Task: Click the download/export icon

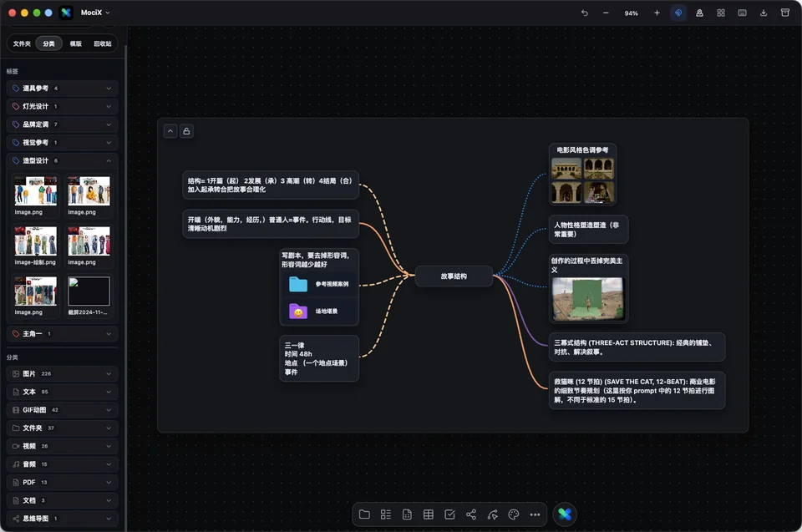Action: tap(763, 13)
